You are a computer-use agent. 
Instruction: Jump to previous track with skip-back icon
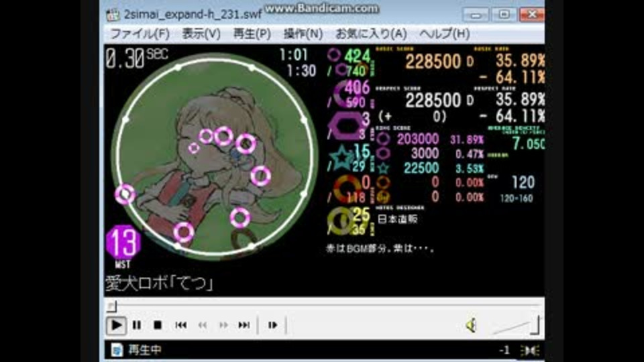(180, 325)
